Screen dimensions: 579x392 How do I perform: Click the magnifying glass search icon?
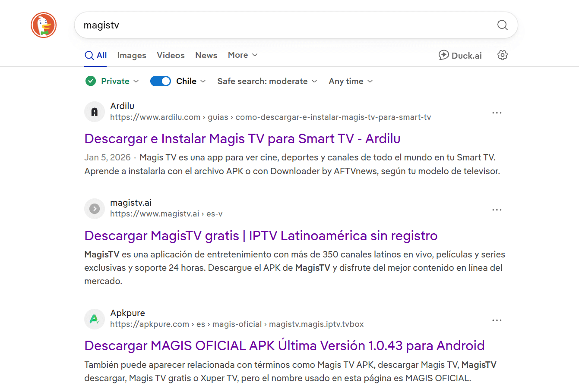(502, 25)
